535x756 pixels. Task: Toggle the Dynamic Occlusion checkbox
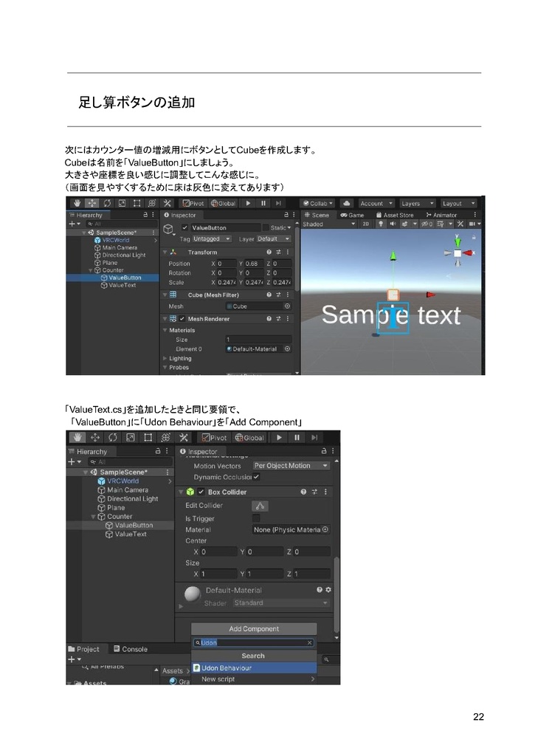(x=256, y=477)
